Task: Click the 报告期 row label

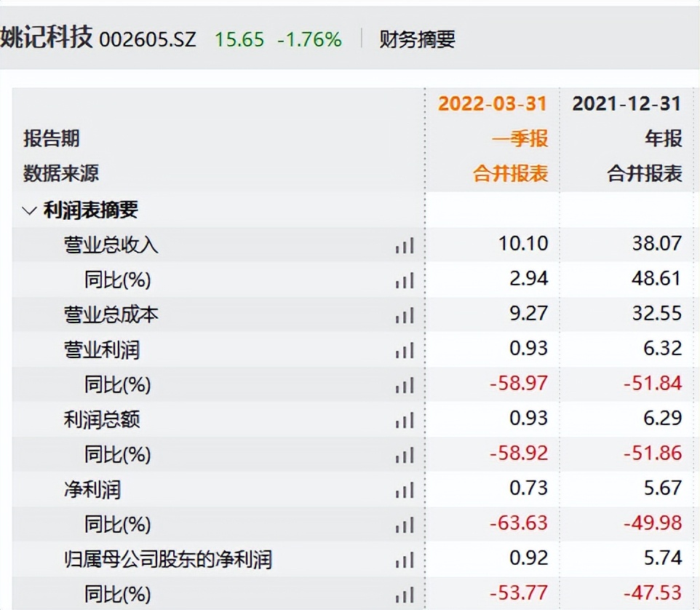Action: tap(52, 138)
